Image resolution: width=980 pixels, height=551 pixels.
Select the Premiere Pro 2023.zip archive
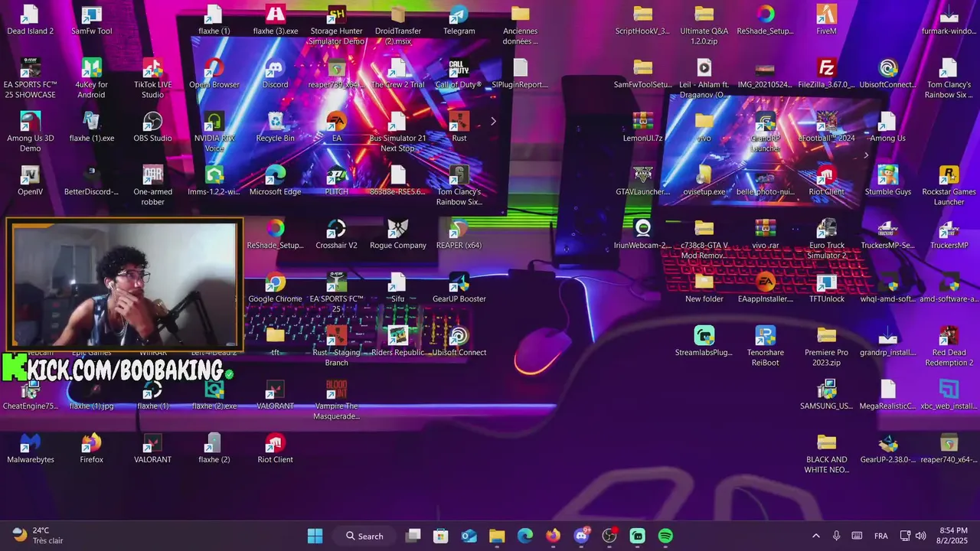click(827, 347)
